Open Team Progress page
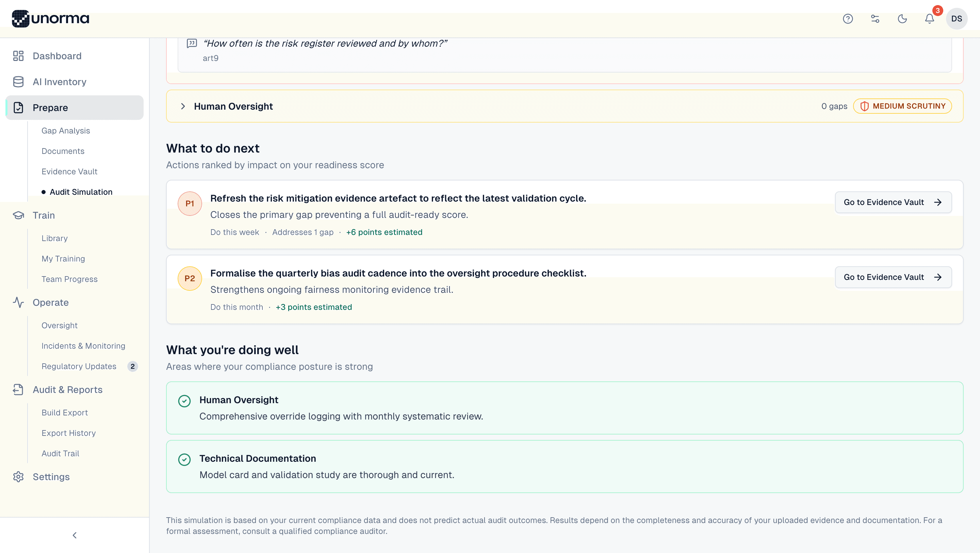 point(70,279)
